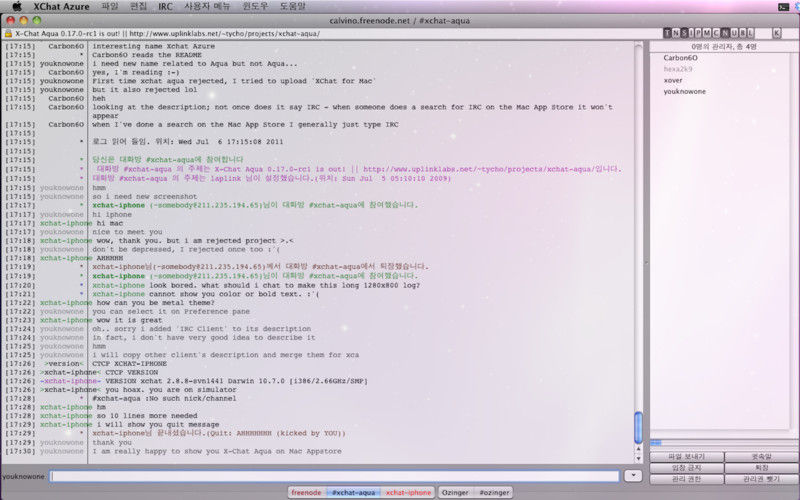This screenshot has height=500, width=800.
Task: Click the 'hi mac' message from xchat-iphone
Action: (x=110, y=223)
